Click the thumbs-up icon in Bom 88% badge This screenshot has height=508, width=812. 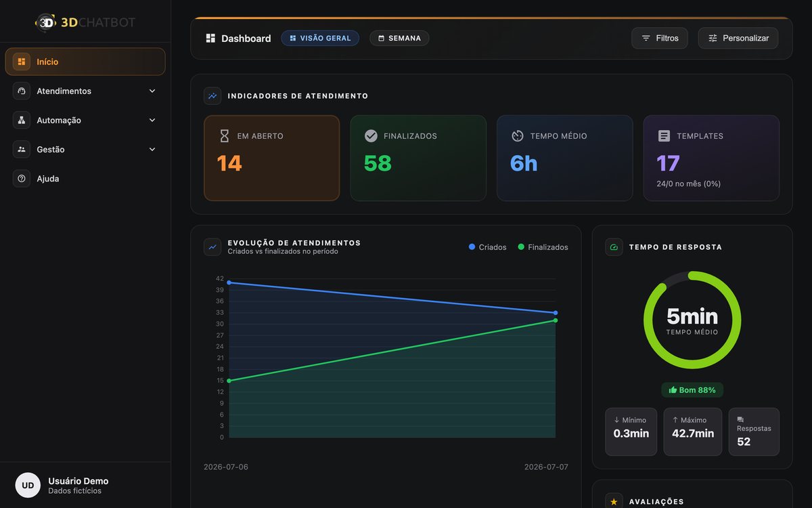673,390
